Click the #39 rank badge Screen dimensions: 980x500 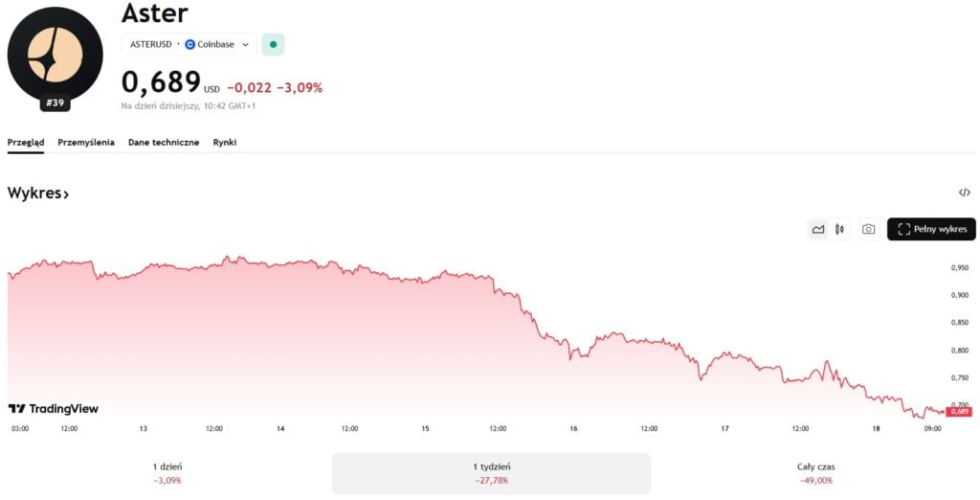tap(55, 102)
